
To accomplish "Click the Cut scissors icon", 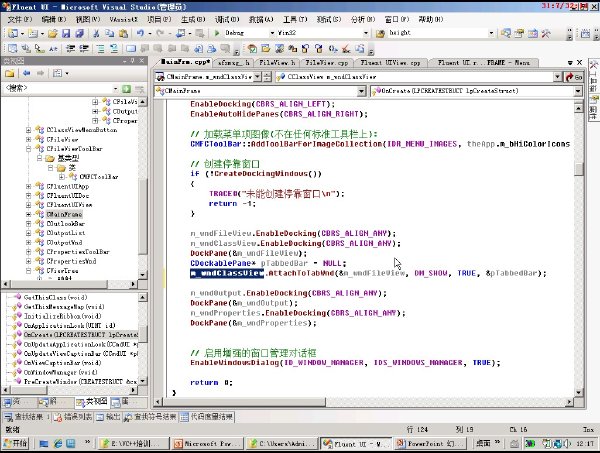I will [x=96, y=33].
